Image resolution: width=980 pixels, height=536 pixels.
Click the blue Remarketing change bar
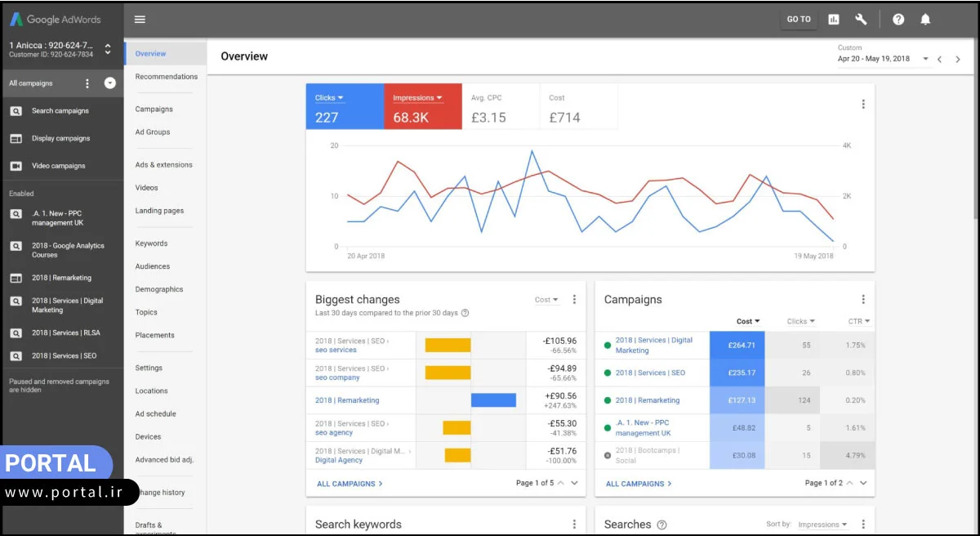click(493, 400)
